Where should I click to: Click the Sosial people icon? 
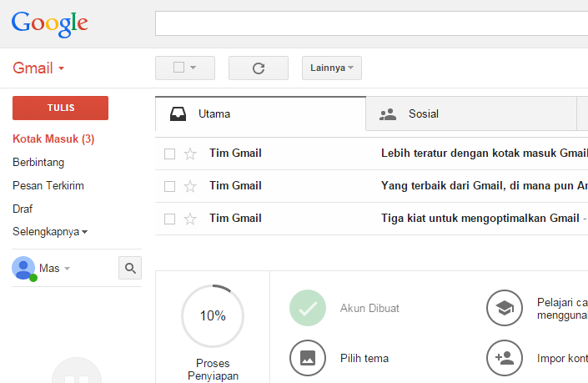click(388, 114)
